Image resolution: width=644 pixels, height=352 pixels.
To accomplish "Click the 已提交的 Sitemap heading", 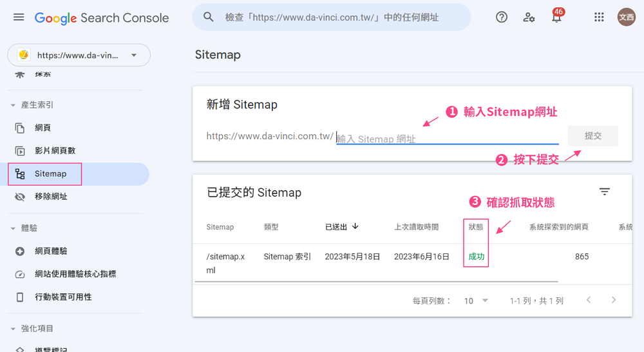I will tap(254, 193).
